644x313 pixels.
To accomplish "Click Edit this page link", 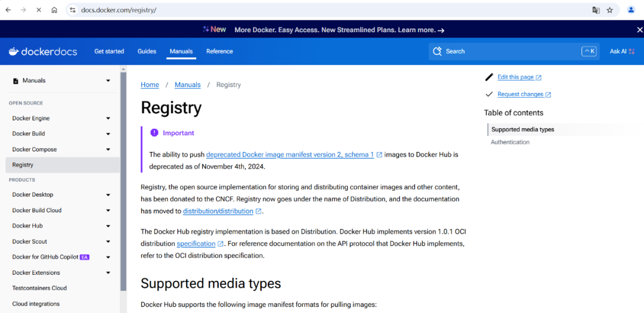I will [515, 78].
